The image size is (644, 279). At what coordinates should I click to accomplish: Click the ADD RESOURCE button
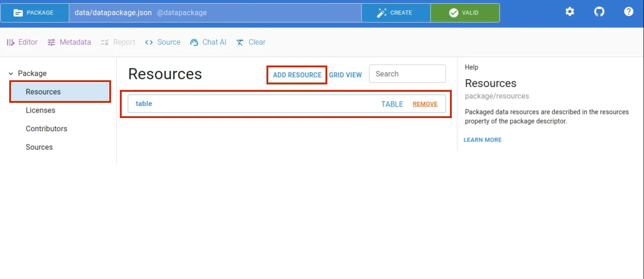click(297, 75)
